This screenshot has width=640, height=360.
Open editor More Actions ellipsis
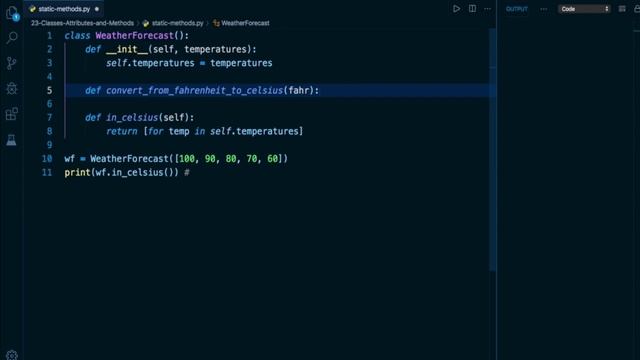[x=488, y=9]
